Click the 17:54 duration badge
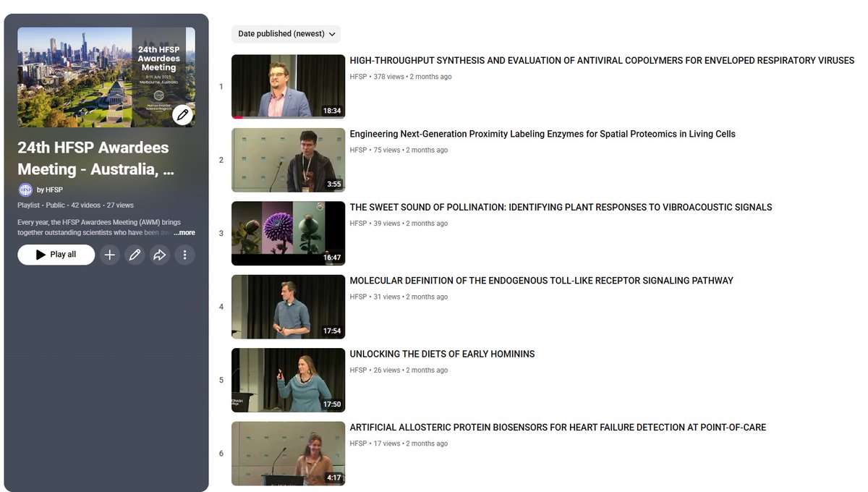The image size is (868, 492). [332, 331]
